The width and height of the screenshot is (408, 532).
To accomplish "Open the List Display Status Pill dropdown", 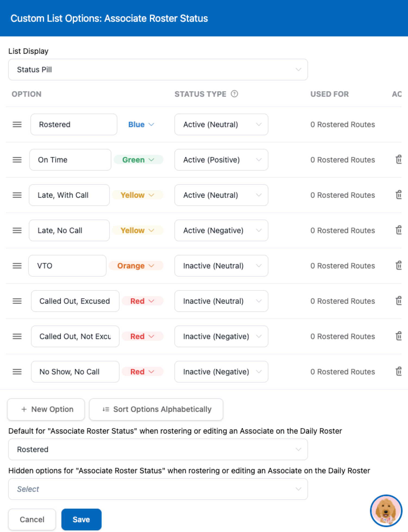I will pyautogui.click(x=158, y=70).
